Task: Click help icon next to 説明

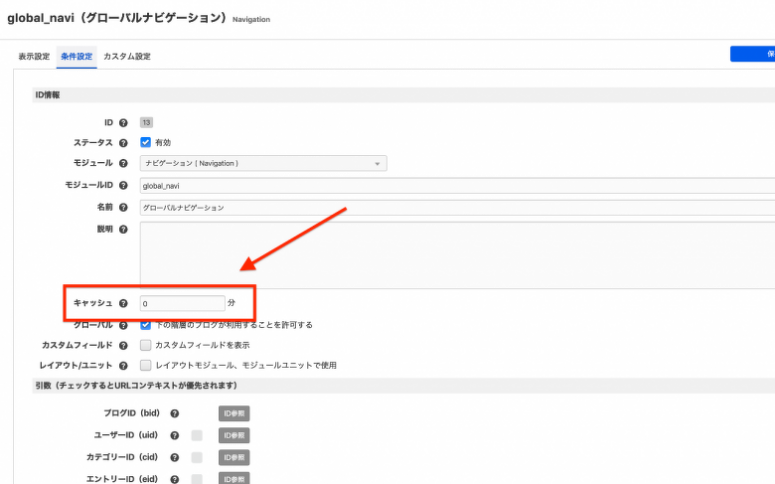Action: click(x=124, y=229)
